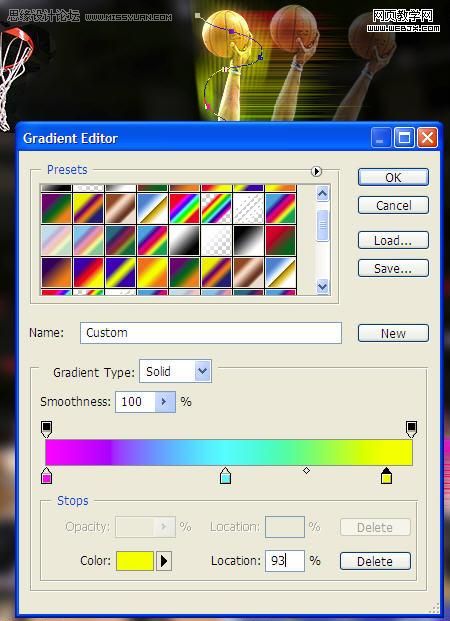The image size is (450, 621).
Task: Select the left opacity stop above gradient
Action: (46, 429)
